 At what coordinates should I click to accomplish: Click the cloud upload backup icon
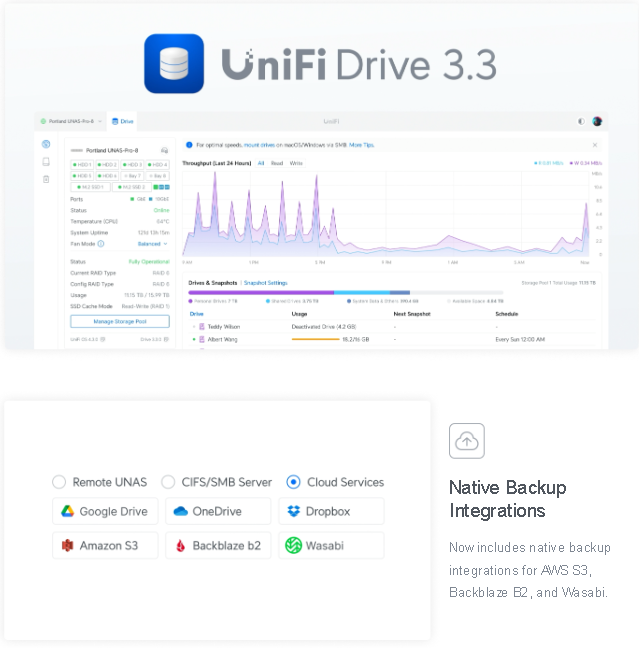pos(467,441)
